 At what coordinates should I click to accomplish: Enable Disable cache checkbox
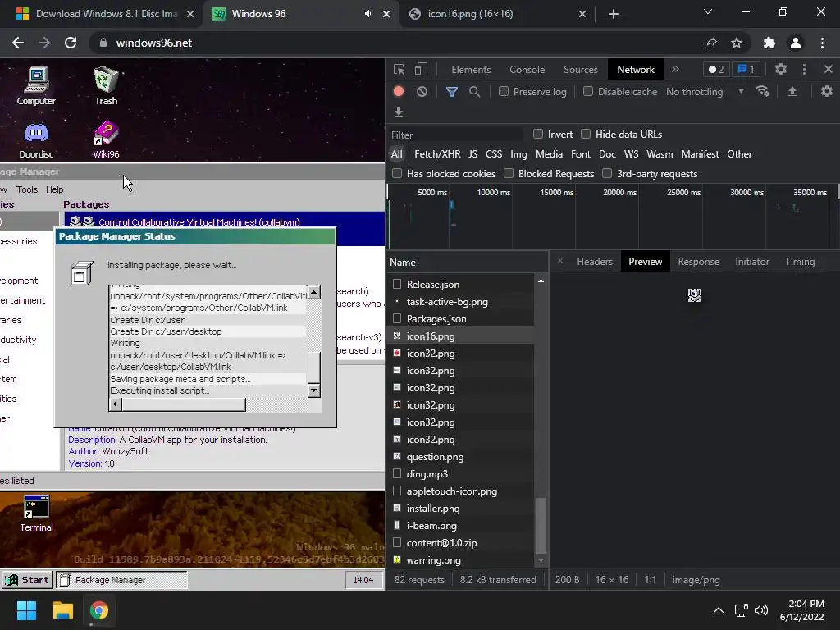click(x=588, y=92)
